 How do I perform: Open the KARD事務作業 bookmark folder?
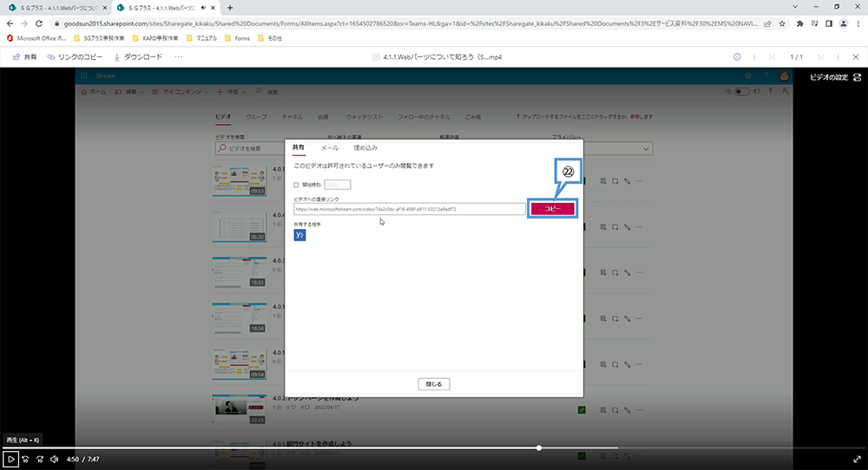155,38
